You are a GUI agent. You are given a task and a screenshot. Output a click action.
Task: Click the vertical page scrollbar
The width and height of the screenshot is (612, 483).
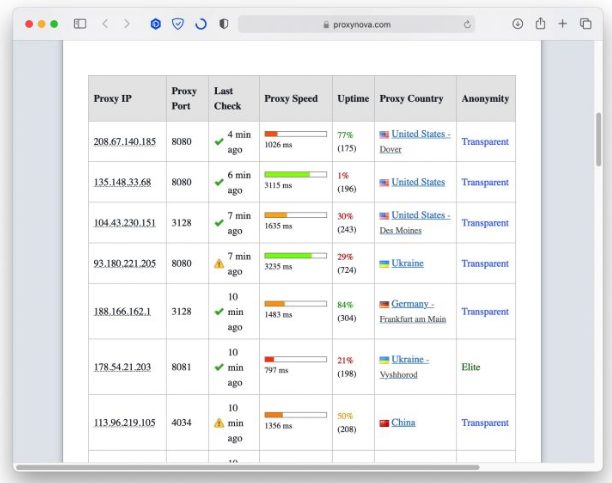[x=599, y=139]
